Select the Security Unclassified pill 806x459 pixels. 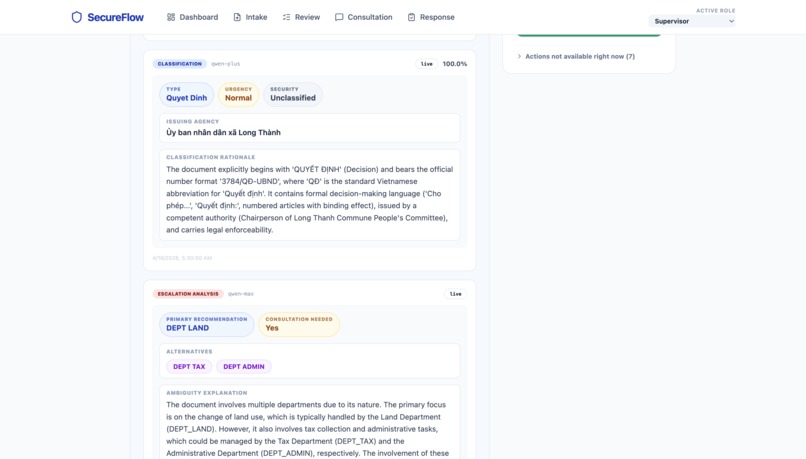[293, 95]
